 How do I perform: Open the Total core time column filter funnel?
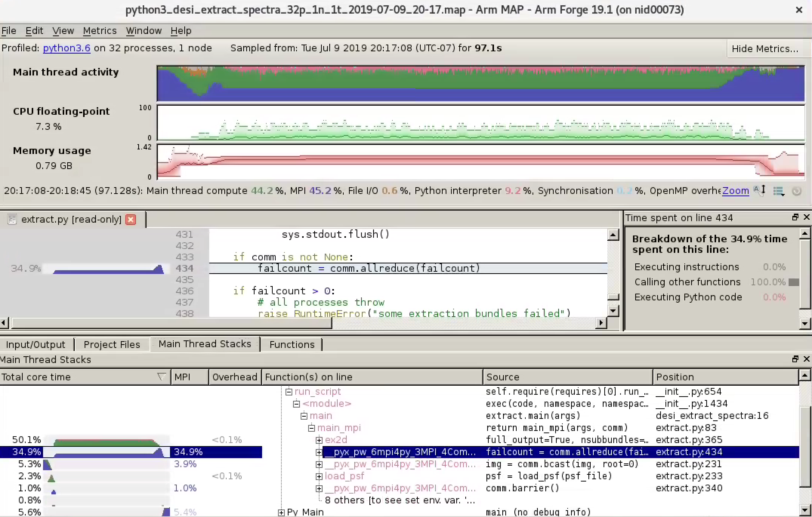[161, 377]
